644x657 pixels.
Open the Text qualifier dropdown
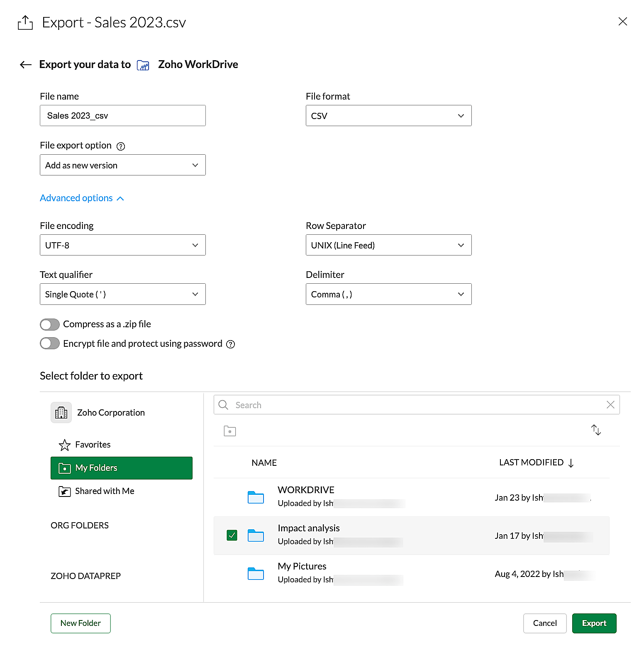click(122, 294)
